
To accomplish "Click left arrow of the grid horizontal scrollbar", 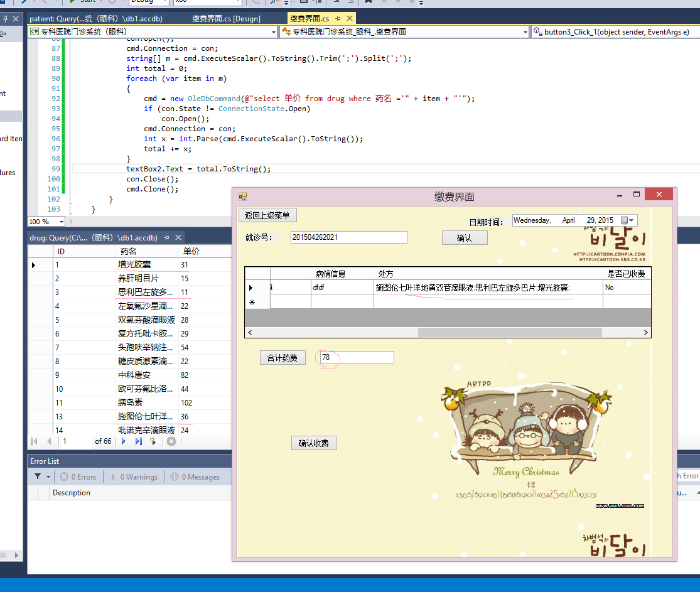I will (x=250, y=332).
